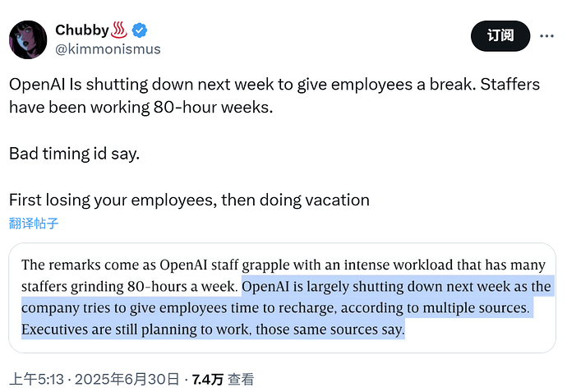
Task: Click the 翻译帖子 translate post link
Action: coord(34,224)
